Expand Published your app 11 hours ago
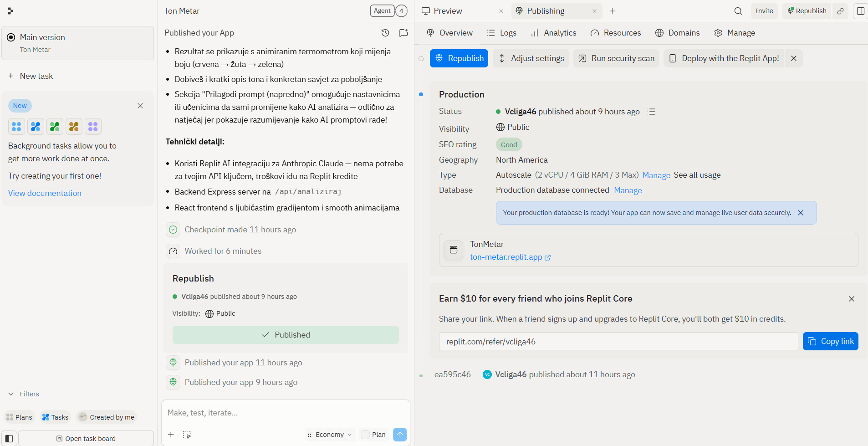This screenshot has height=446, width=868. (243, 363)
